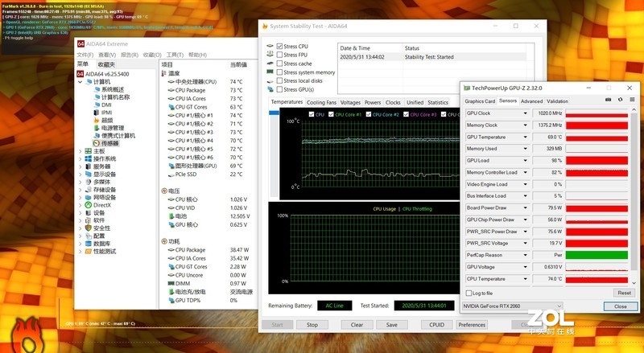Expand the DirectX tree node
Image resolution: width=644 pixels, height=353 pixels.
point(80,205)
